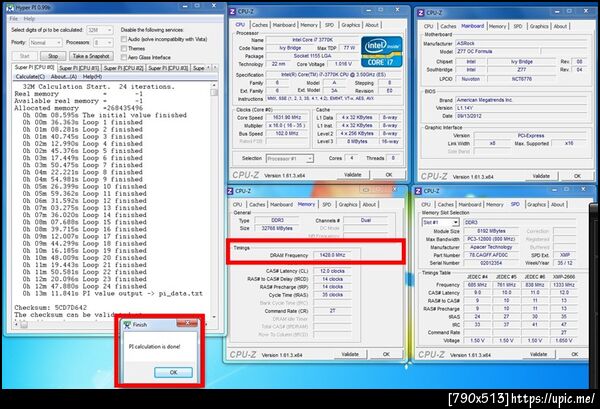Click the Intel Core i7 logo badge
The width and height of the screenshot is (600, 409).
(x=382, y=52)
